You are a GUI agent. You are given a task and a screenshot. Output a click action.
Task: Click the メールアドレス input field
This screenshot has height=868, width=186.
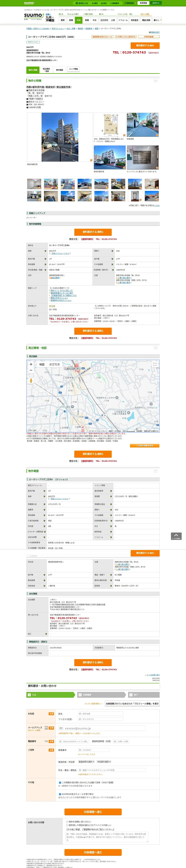102,728
